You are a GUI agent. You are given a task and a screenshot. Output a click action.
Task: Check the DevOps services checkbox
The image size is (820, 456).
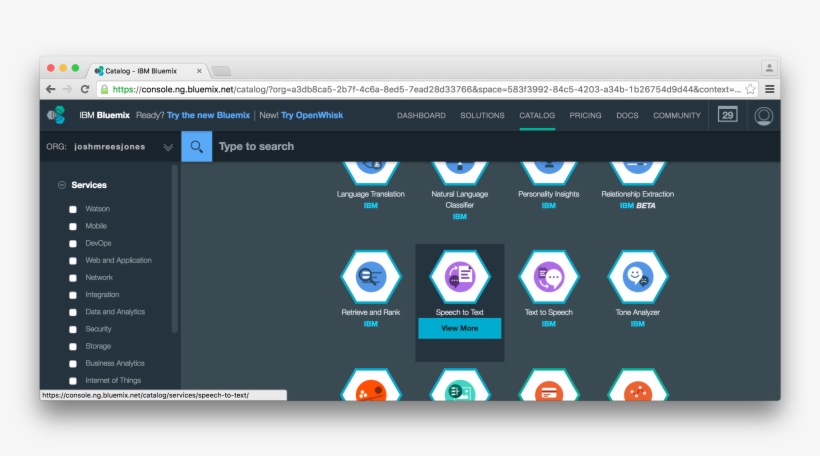point(73,244)
